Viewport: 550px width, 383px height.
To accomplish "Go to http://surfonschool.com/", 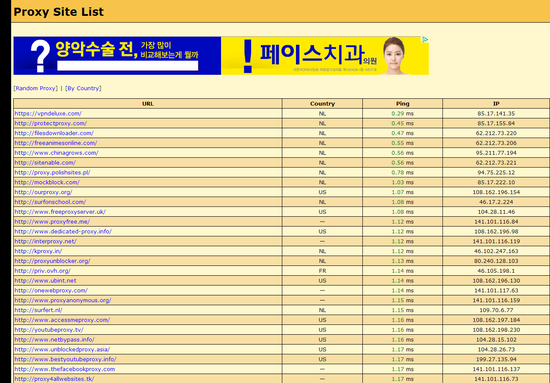I will 50,202.
